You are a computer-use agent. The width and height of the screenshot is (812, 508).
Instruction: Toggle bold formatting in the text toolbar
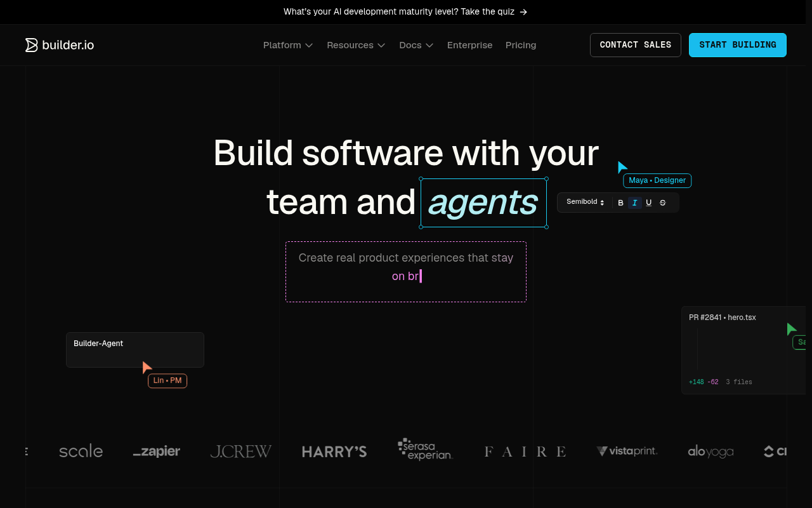tap(621, 203)
